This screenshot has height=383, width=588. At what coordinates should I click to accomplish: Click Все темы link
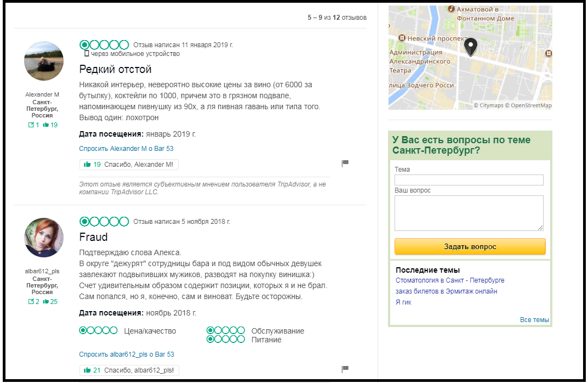pyautogui.click(x=534, y=320)
